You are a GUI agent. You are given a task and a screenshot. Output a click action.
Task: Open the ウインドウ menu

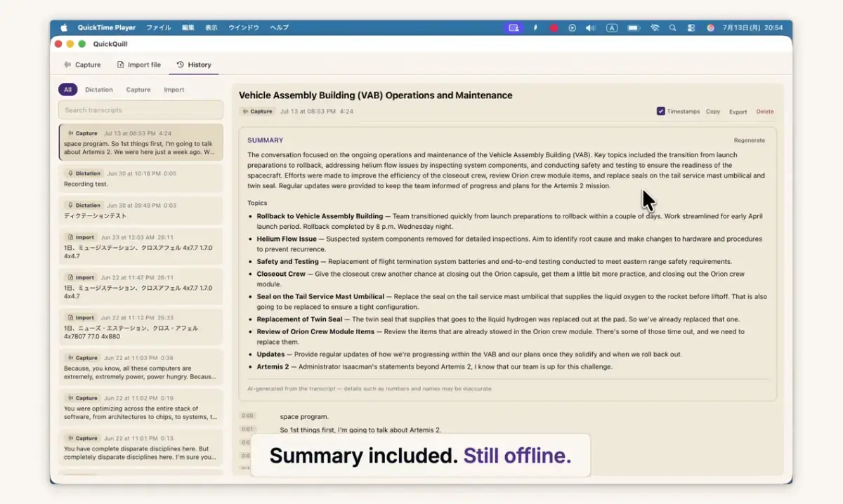pyautogui.click(x=244, y=28)
